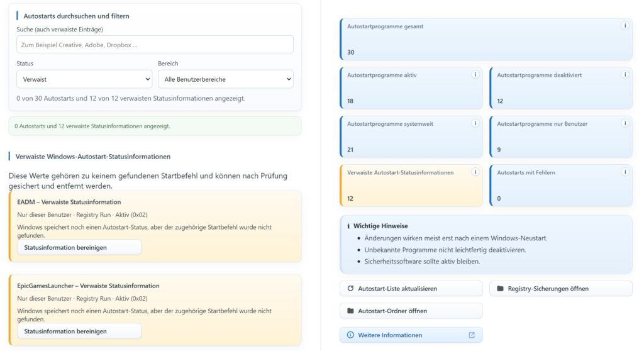Image resolution: width=644 pixels, height=351 pixels.
Task: Select the Verwaiste Autostart-Statusinformationen card
Action: pyautogui.click(x=411, y=186)
